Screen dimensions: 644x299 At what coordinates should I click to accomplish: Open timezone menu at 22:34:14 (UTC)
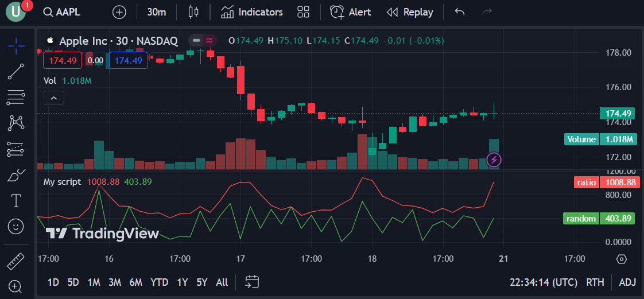[544, 282]
